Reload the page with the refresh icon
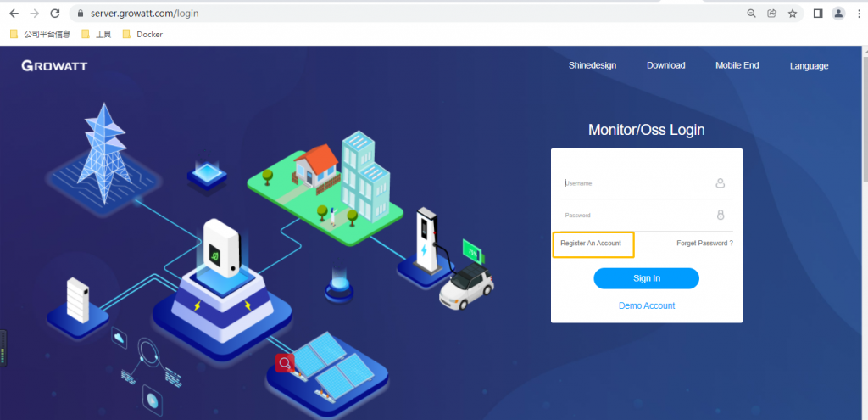Screen dimensions: 868x420 coord(55,14)
